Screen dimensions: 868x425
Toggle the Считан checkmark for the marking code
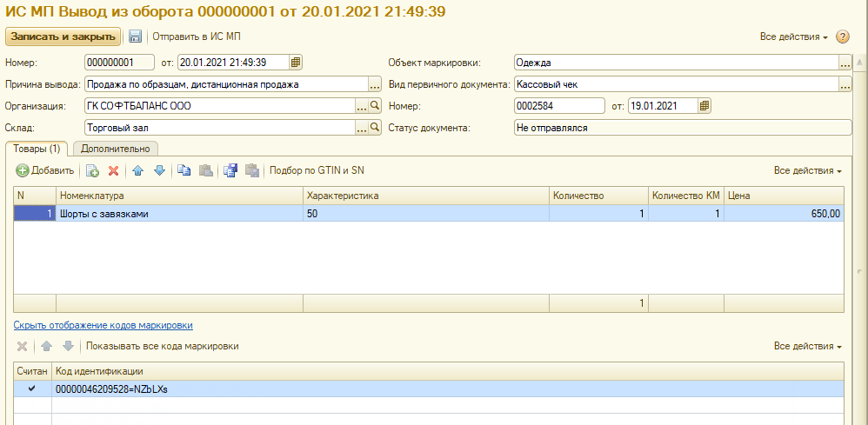[32, 389]
